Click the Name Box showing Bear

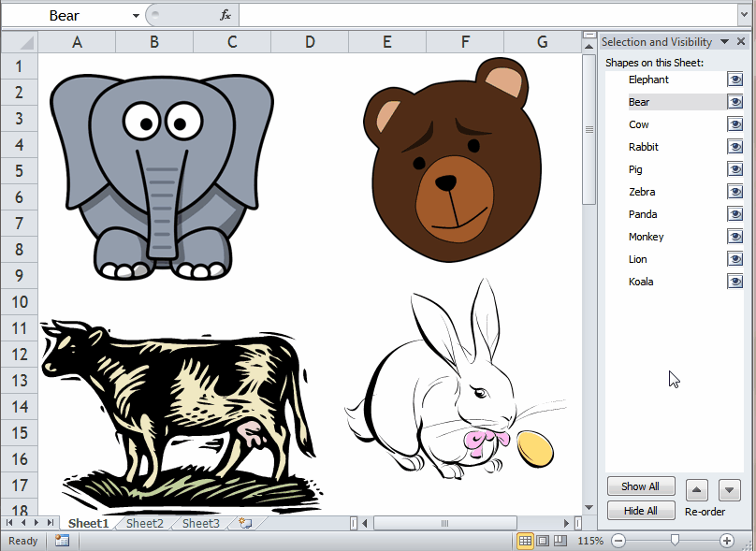point(65,16)
